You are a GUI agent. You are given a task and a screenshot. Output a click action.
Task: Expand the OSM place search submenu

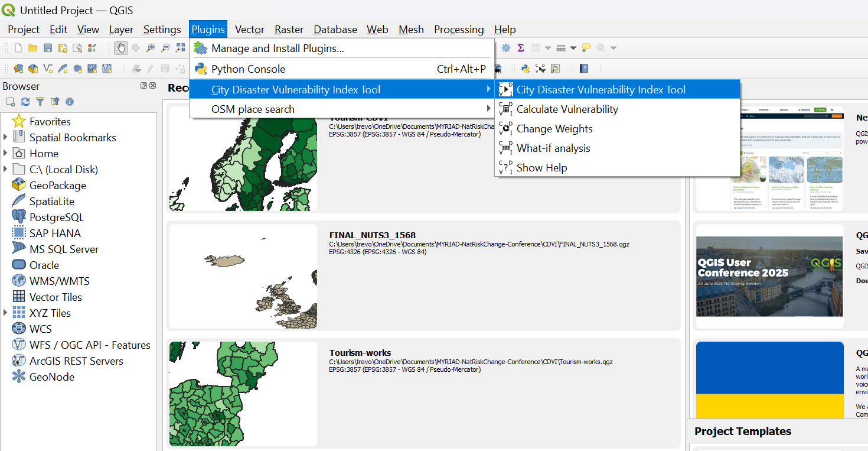(x=341, y=109)
